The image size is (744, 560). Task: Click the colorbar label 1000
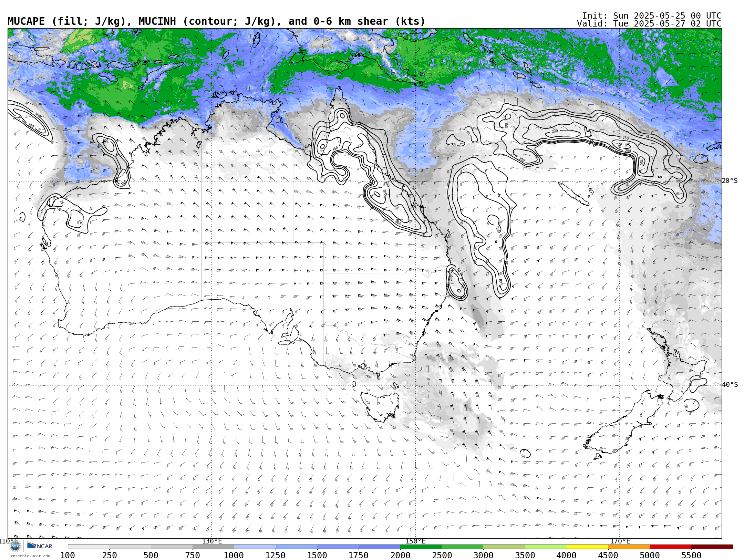click(x=234, y=556)
